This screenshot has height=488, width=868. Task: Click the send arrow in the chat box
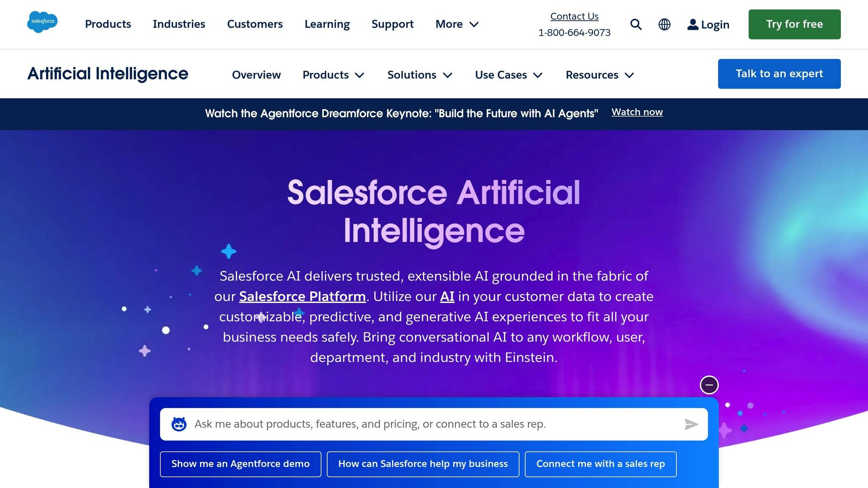(x=691, y=424)
